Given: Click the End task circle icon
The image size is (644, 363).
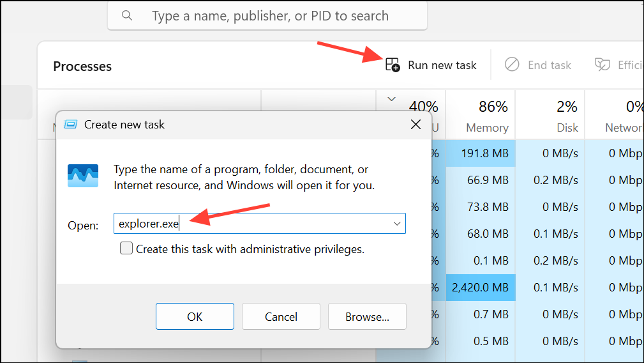Looking at the screenshot, I should tap(512, 65).
